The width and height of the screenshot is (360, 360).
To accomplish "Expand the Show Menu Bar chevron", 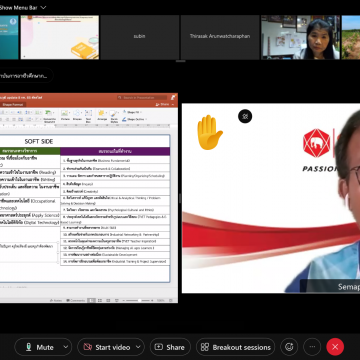I will [x=43, y=7].
